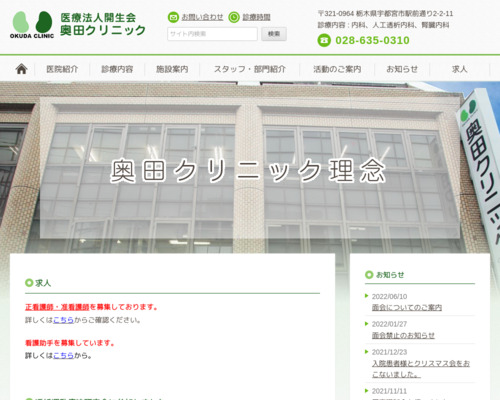Open the 医院紹介 menu item
500x400 pixels.
[62, 69]
